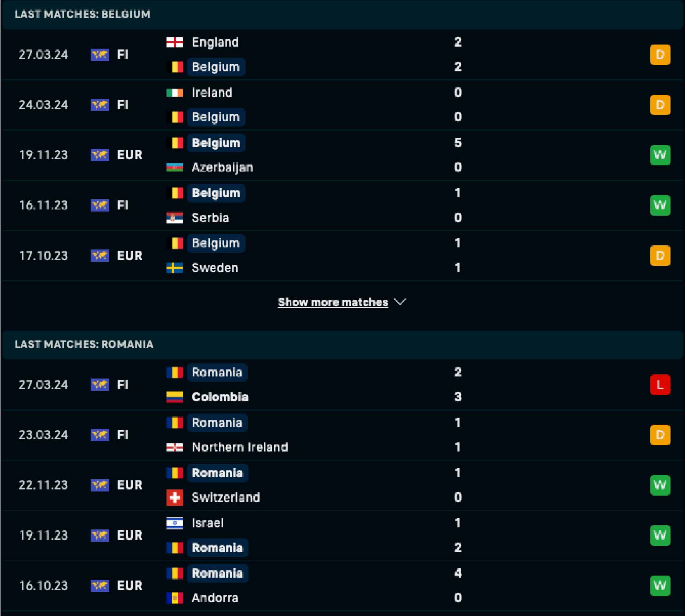Click the England flag icon
This screenshot has height=616, width=687.
click(x=174, y=42)
